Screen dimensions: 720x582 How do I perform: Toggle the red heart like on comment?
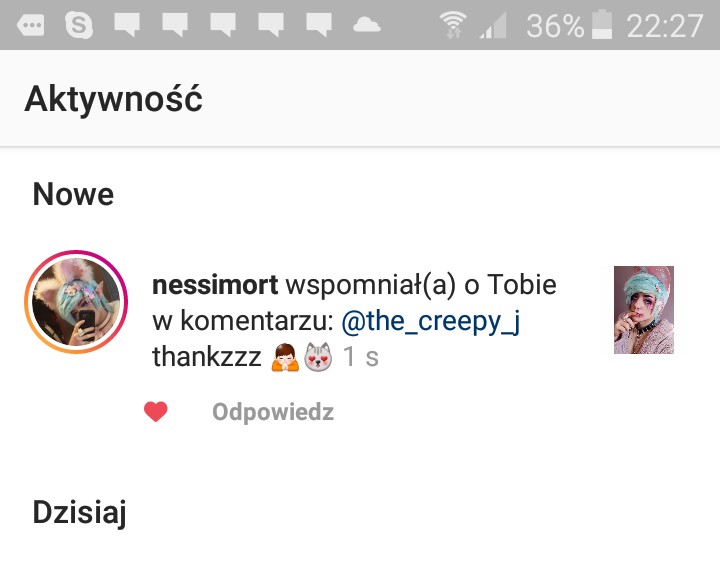[x=156, y=412]
